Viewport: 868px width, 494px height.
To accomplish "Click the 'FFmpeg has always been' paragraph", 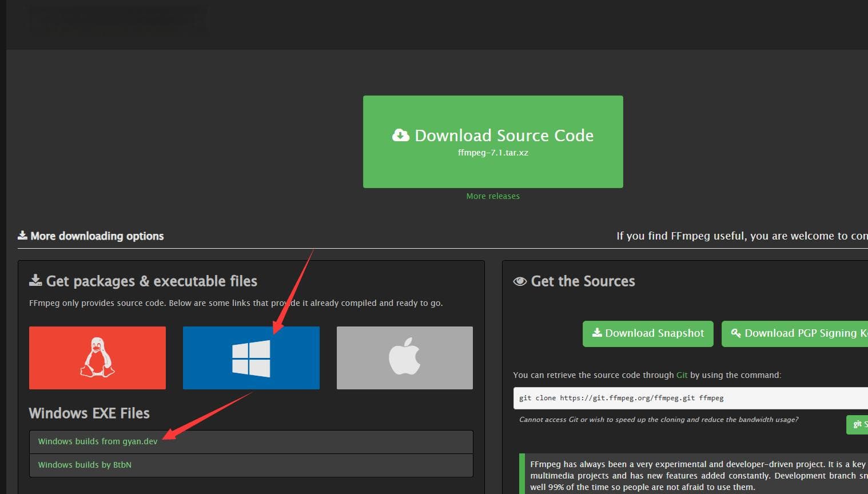I will [699, 476].
